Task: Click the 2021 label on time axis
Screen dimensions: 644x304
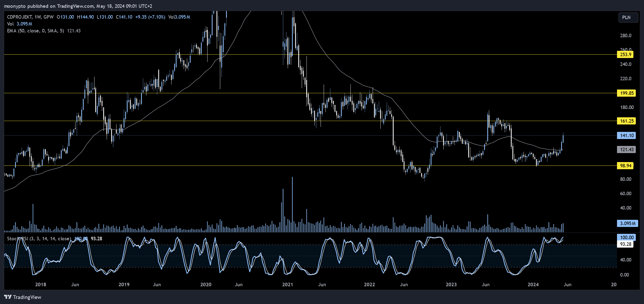Action: [x=287, y=285]
